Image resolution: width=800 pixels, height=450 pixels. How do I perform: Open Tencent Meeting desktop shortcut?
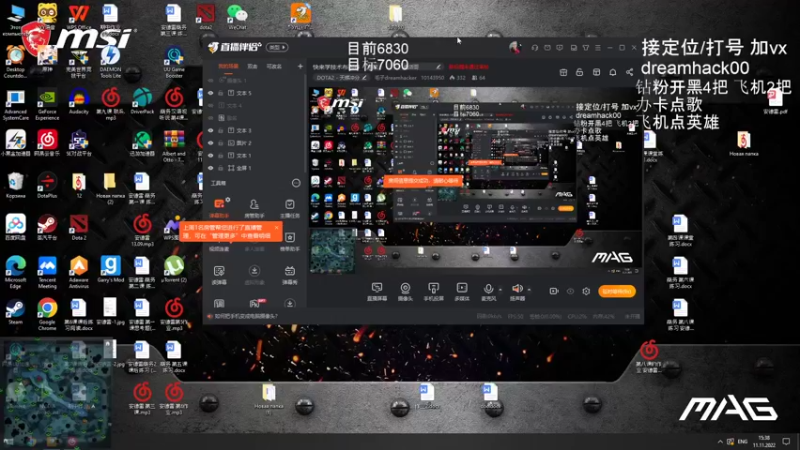point(47,272)
